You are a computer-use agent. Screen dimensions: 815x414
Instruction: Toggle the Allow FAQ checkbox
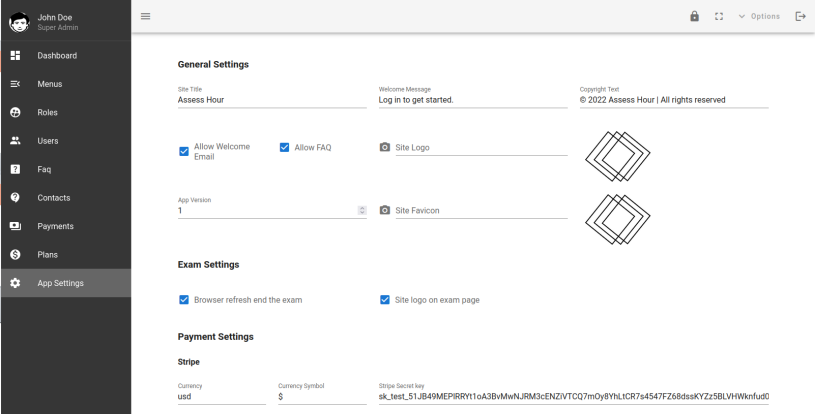(284, 147)
